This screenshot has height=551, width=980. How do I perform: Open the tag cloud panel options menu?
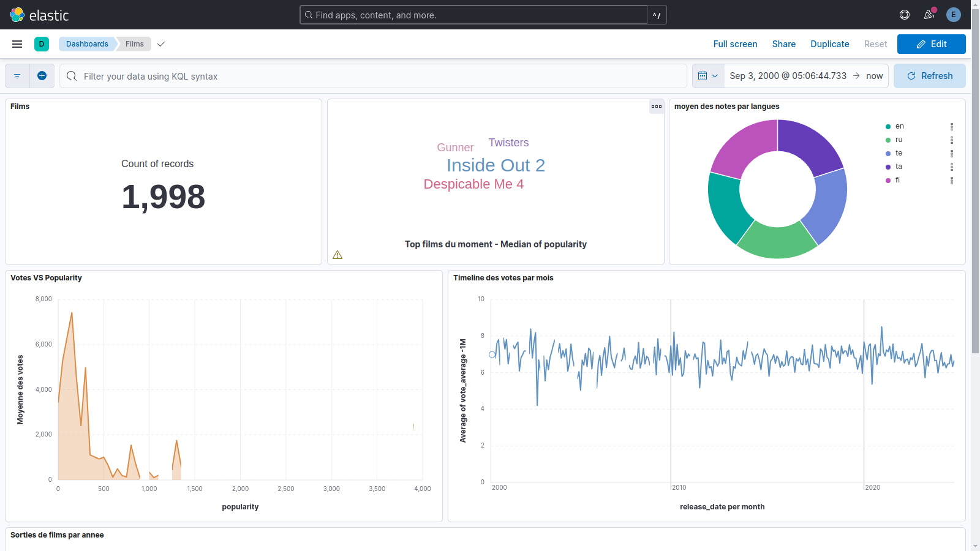(x=657, y=107)
